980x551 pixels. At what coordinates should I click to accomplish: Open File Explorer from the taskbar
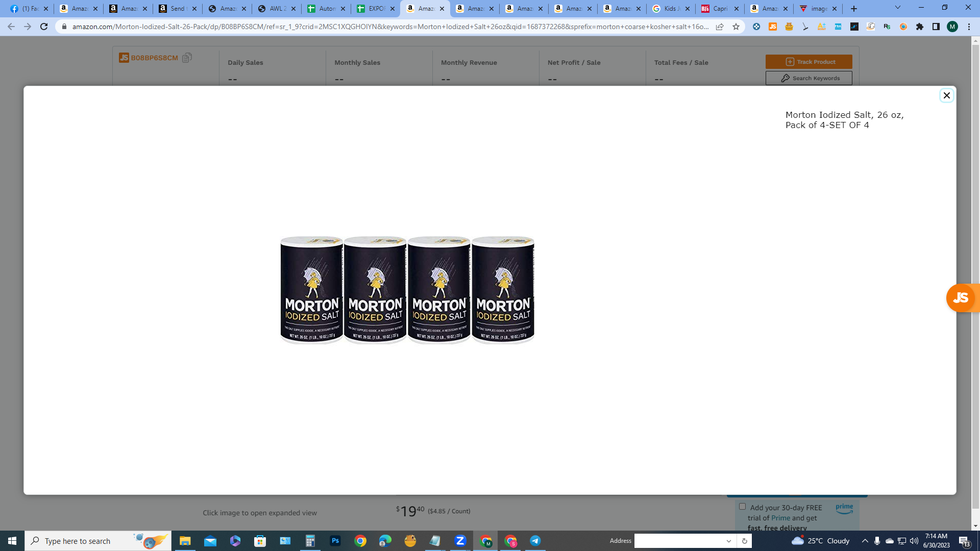(185, 541)
